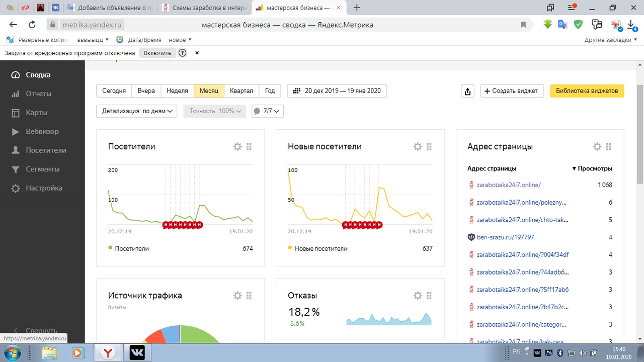Viewport: 644px width, 362px height.
Task: Open the green SaveFrom download extension
Action: pyautogui.click(x=547, y=24)
